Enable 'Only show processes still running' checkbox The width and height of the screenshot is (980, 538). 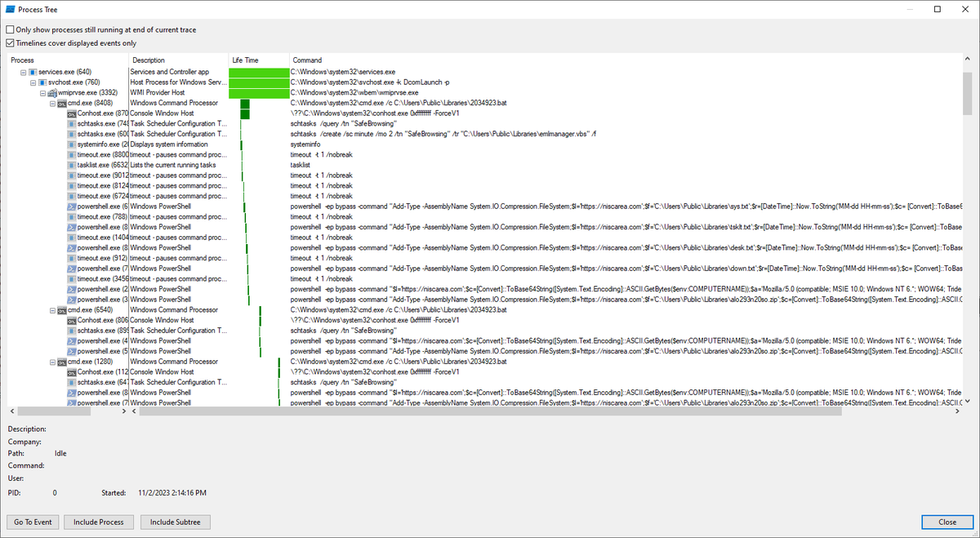coord(10,30)
